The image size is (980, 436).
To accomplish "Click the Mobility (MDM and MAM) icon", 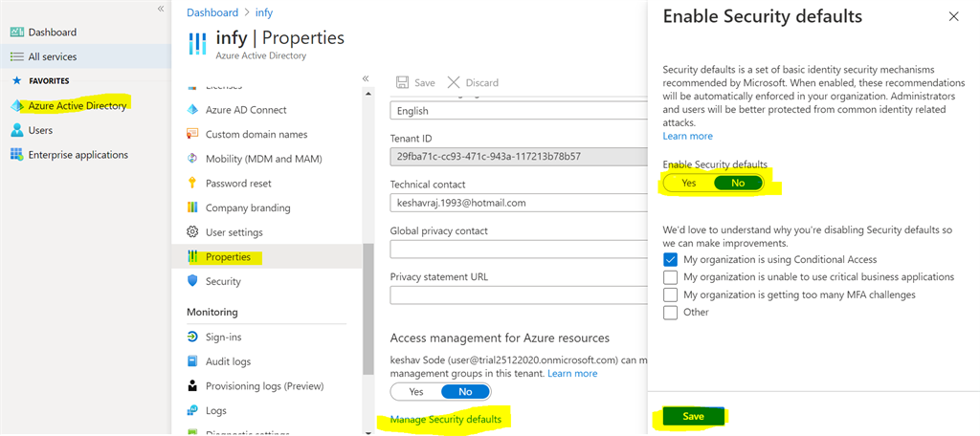I will pyautogui.click(x=192, y=159).
